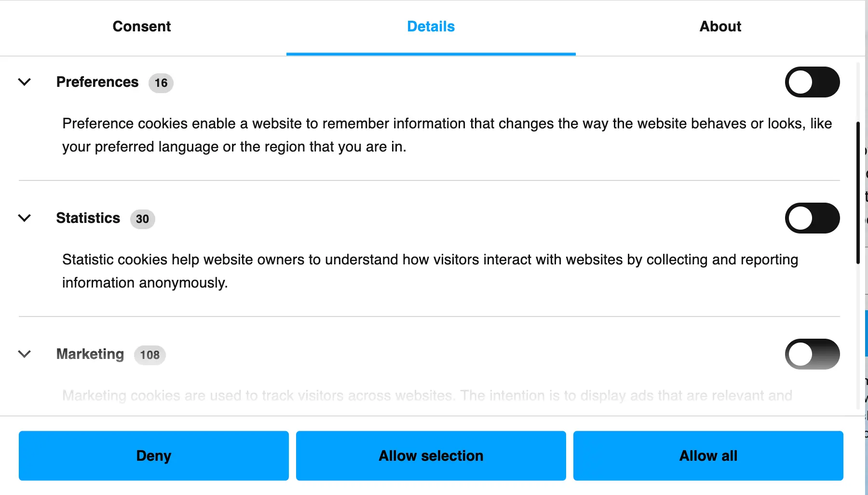Click the Marketing count badge 108
The width and height of the screenshot is (868, 495).
coord(150,355)
